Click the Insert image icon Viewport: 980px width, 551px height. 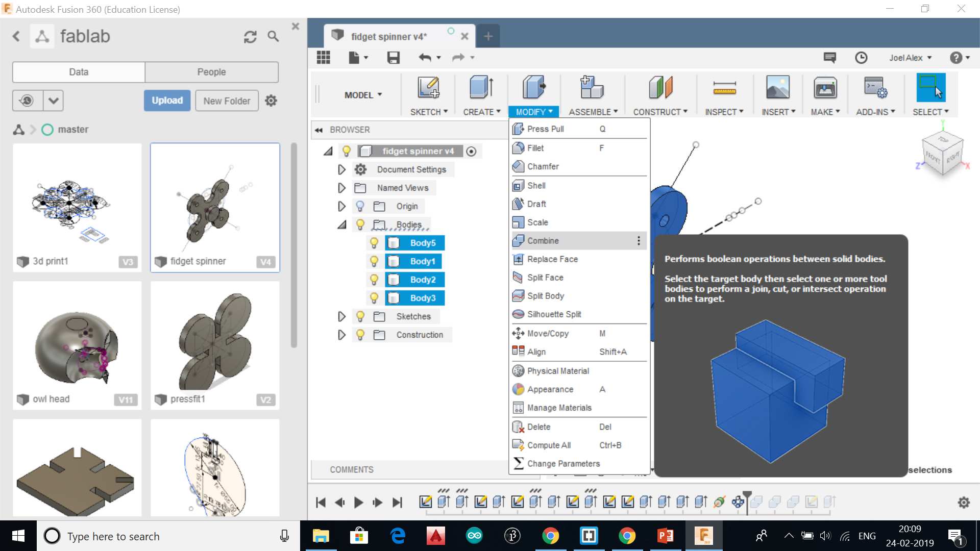coord(777,88)
